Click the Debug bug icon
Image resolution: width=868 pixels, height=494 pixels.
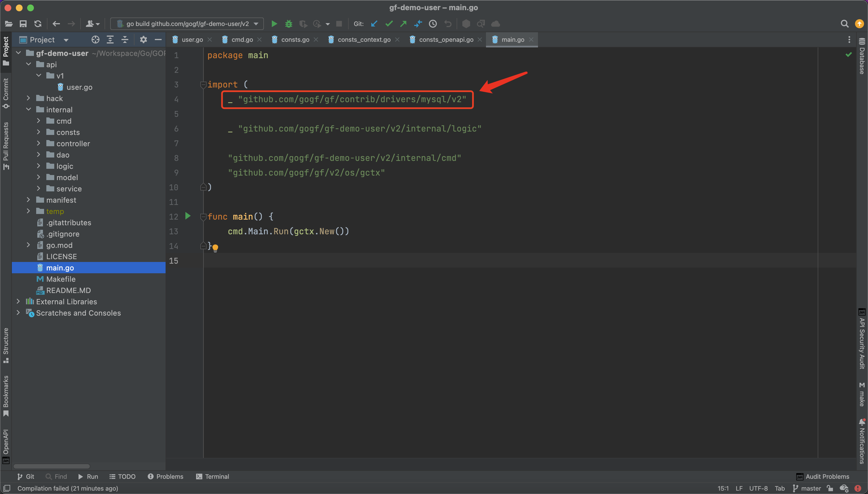(289, 24)
